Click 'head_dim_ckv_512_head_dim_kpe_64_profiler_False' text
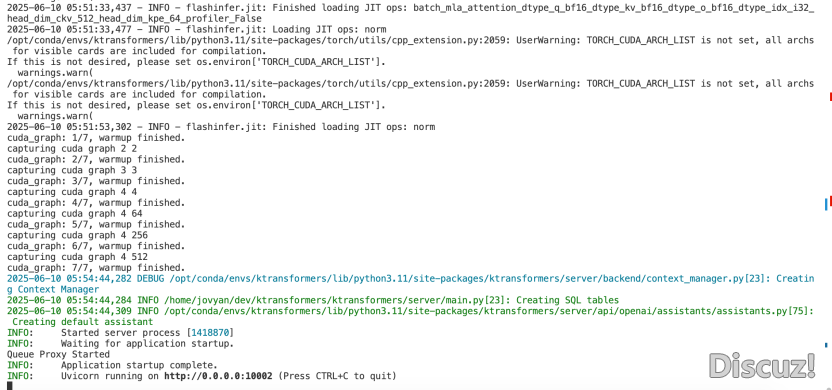832x390 pixels. (x=134, y=19)
